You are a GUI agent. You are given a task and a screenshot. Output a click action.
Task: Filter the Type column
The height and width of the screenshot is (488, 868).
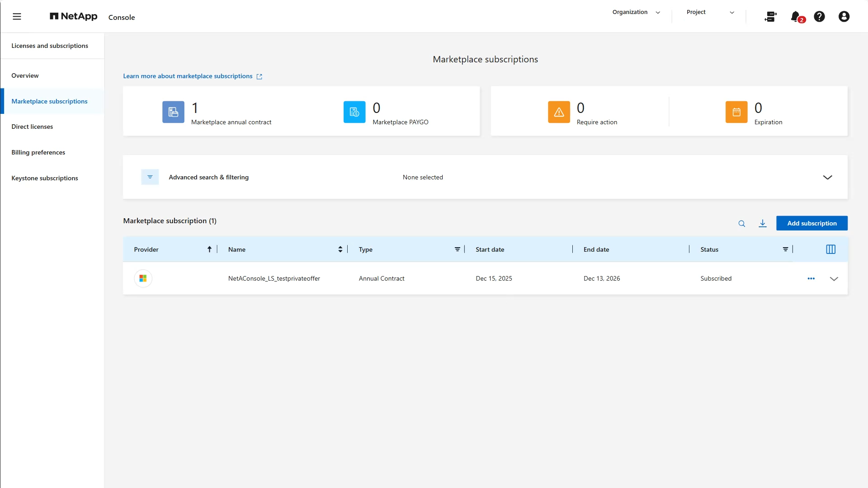pyautogui.click(x=458, y=249)
